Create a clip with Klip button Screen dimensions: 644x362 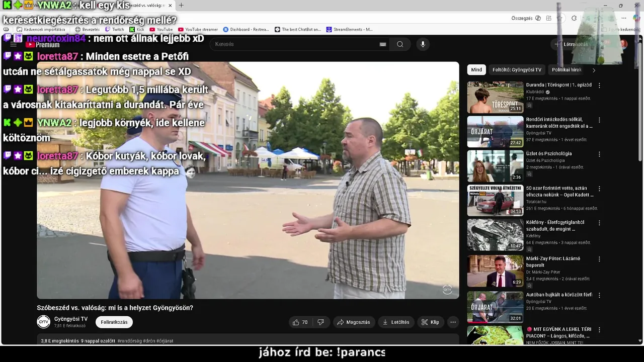(x=430, y=322)
